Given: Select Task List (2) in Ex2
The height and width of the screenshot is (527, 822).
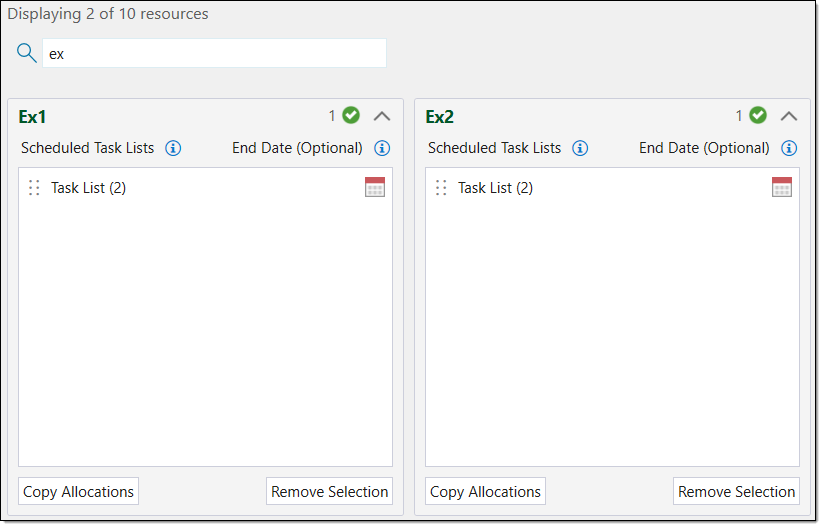Looking at the screenshot, I should 496,188.
